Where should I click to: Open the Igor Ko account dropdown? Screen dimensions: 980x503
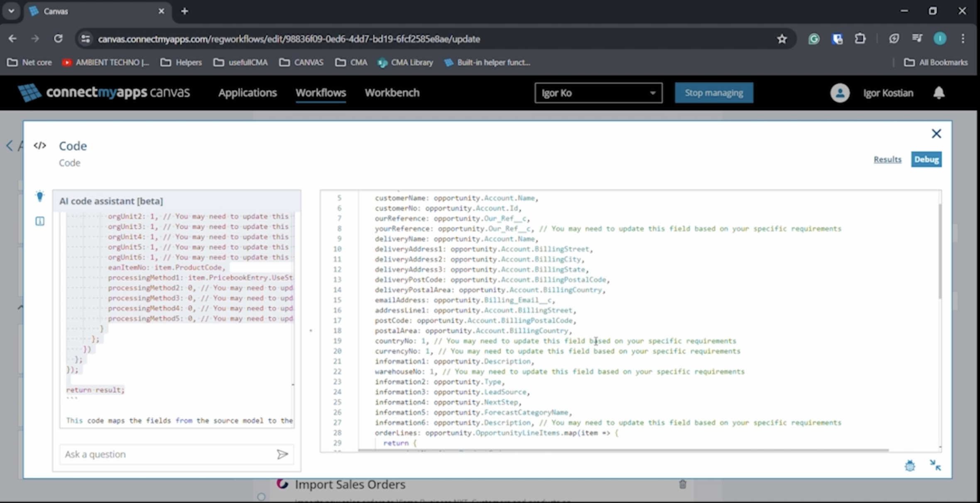click(x=598, y=93)
